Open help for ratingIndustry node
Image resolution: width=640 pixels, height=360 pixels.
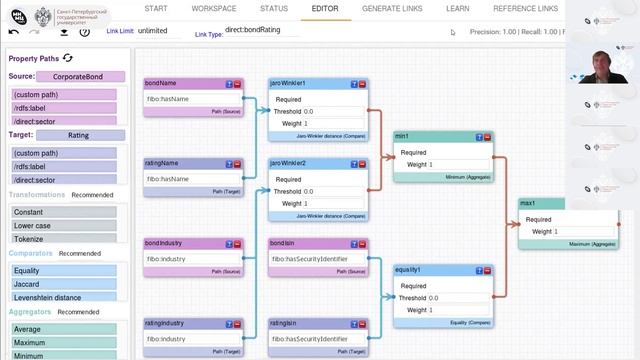(229, 324)
